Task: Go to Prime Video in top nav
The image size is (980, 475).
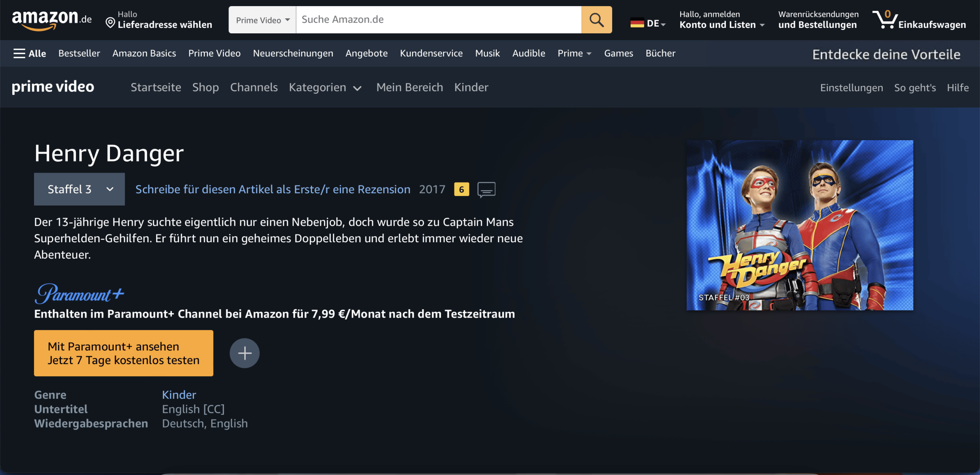Action: pos(214,53)
